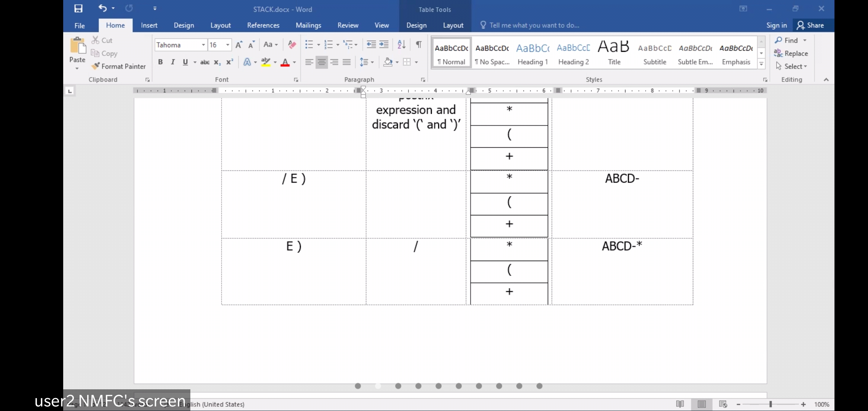Click the Sort A-Z icon
868x411 pixels.
(401, 45)
